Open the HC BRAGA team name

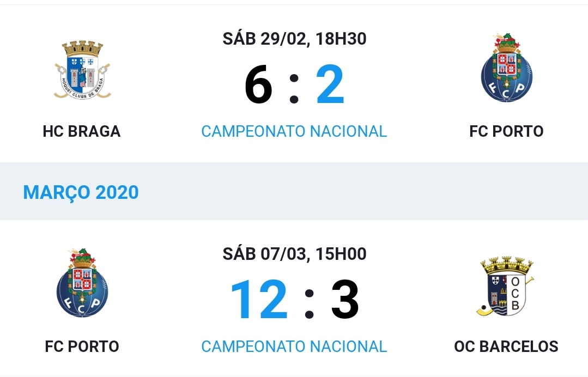click(81, 131)
